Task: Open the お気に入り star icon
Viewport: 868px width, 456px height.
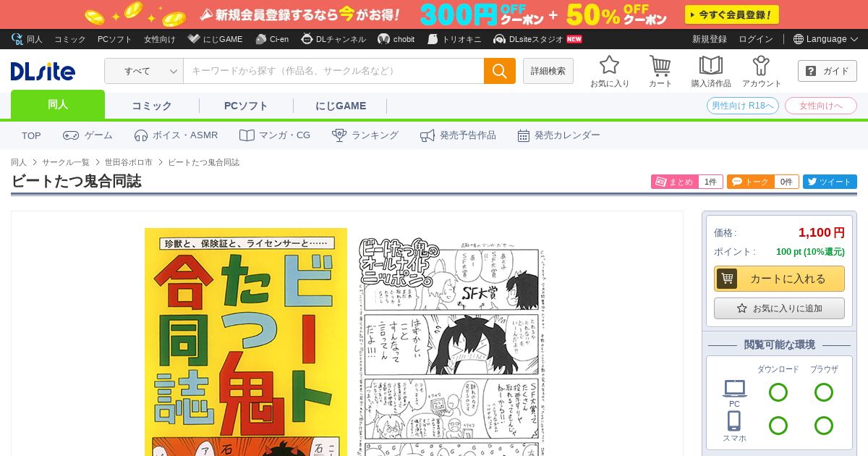Action: pyautogui.click(x=610, y=72)
